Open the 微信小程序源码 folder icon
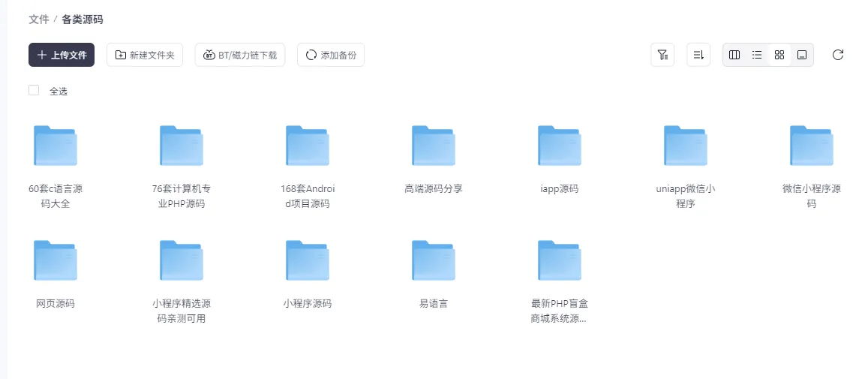Image resolution: width=868 pixels, height=379 pixels. [x=812, y=145]
